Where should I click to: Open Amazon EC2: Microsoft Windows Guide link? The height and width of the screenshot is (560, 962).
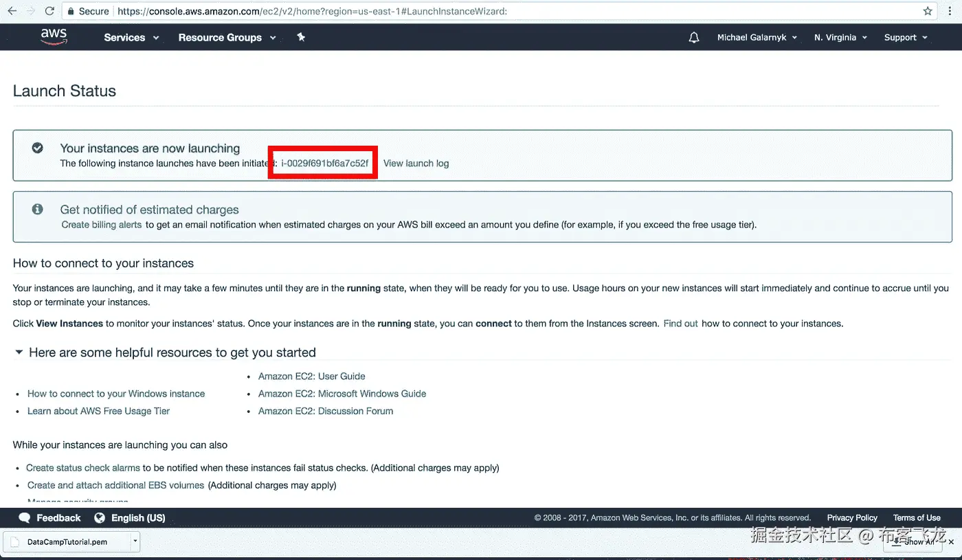tap(342, 394)
